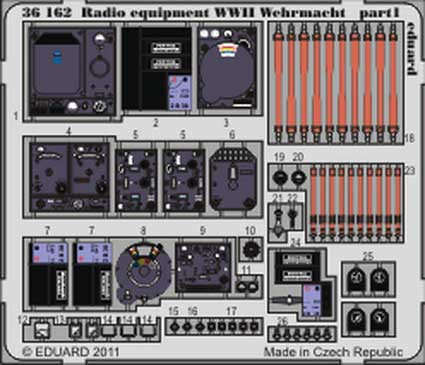Select the twin round gauges part 11

(247, 286)
